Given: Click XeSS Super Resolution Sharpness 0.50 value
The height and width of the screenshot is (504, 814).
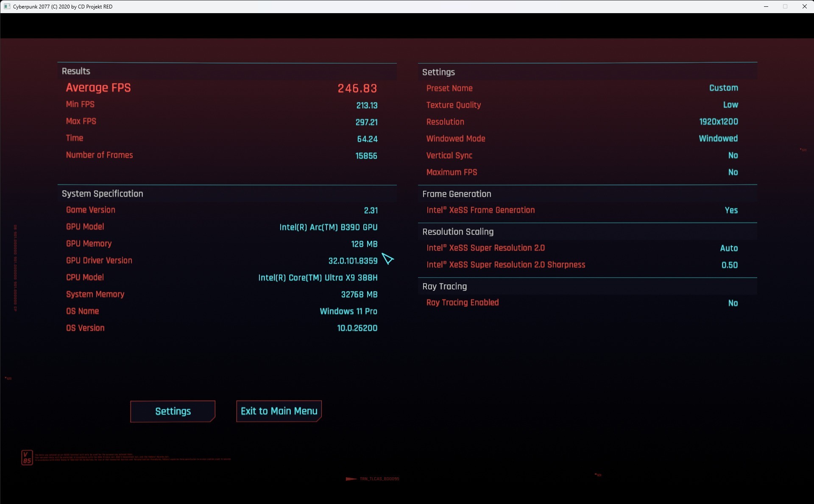Looking at the screenshot, I should tap(729, 265).
